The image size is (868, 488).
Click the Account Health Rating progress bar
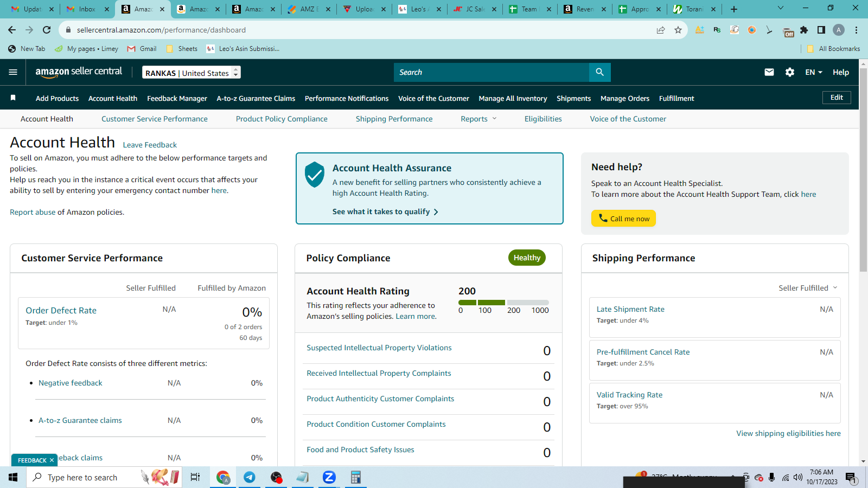[x=503, y=303]
